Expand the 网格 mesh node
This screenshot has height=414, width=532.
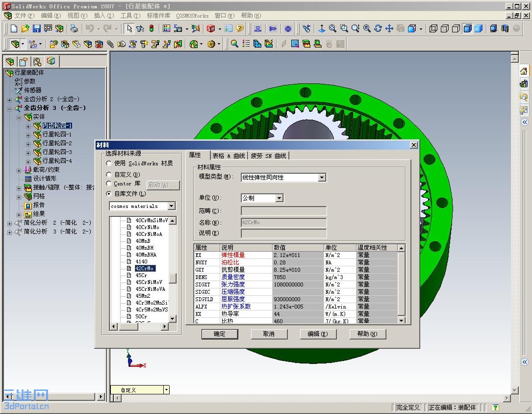[x=19, y=197]
